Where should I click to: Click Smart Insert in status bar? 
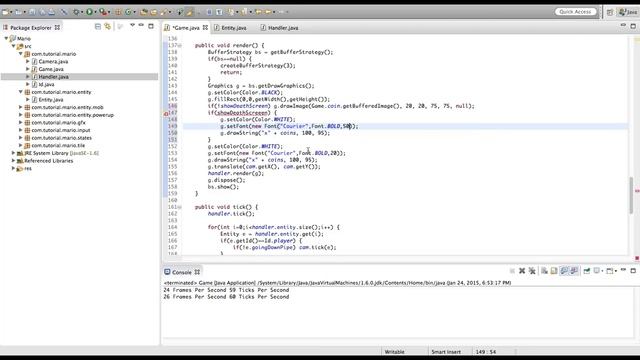446,351
